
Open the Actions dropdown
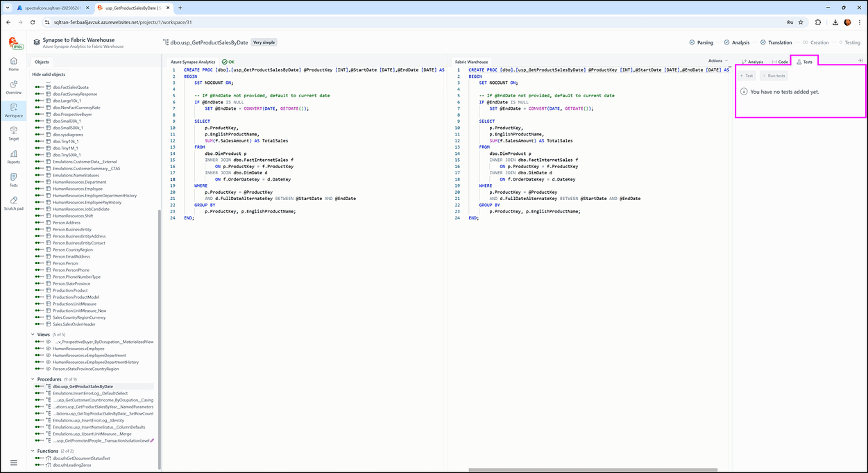pyautogui.click(x=717, y=61)
